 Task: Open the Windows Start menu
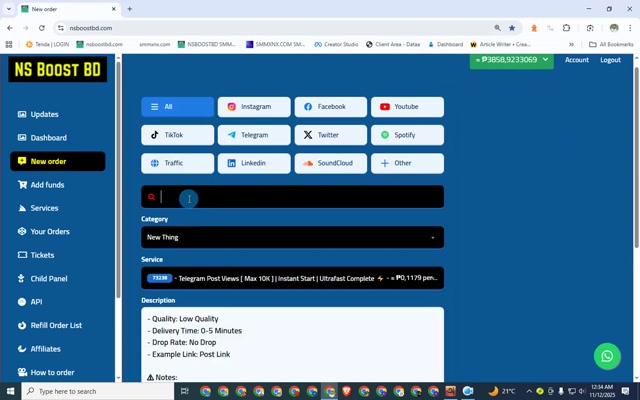tap(11, 391)
